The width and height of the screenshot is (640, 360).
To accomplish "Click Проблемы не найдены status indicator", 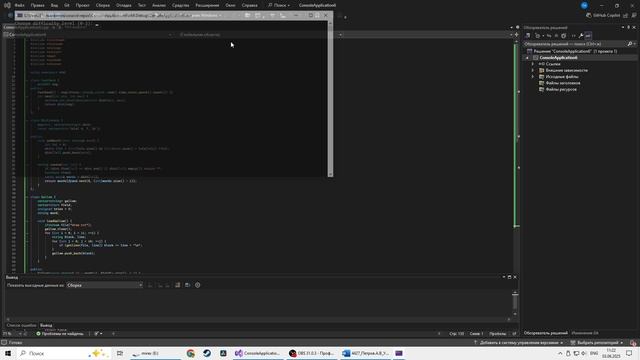I will click(60, 333).
